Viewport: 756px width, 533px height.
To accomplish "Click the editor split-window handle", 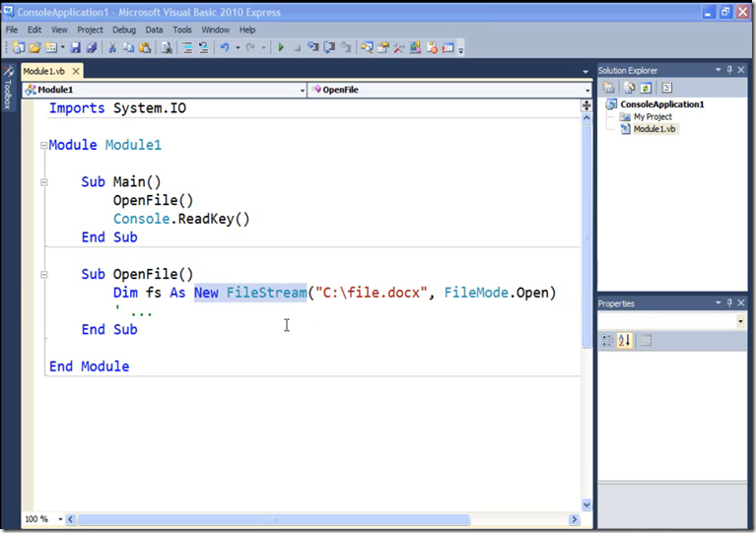I will click(586, 105).
